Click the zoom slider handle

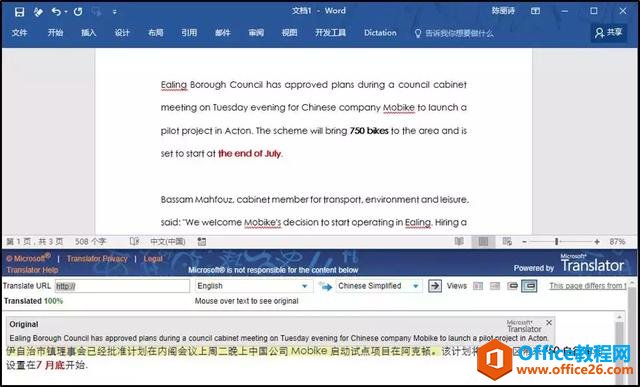(556, 242)
